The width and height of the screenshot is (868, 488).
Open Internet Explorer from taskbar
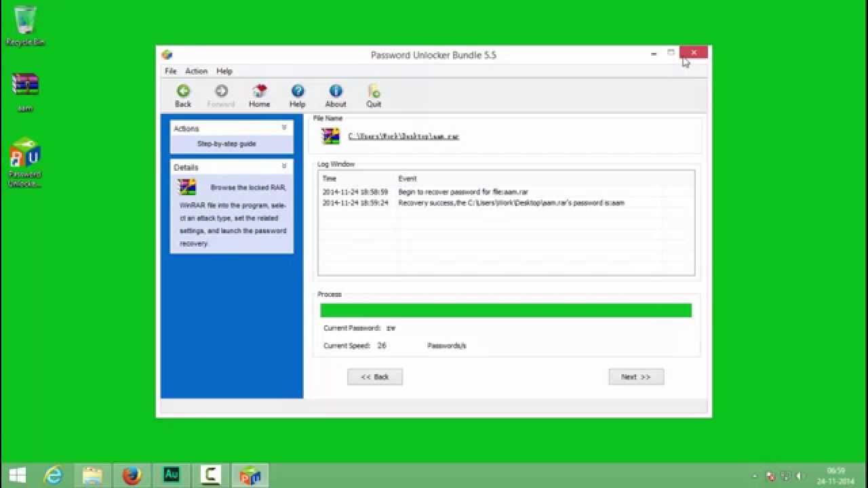53,475
